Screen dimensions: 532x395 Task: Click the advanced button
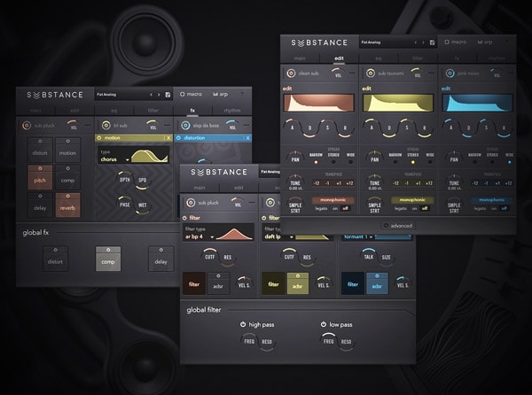tap(403, 225)
